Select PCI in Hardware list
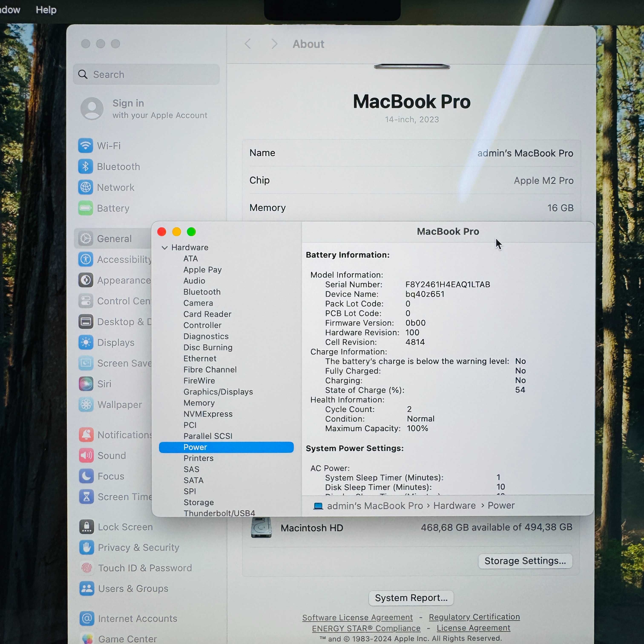Image resolution: width=644 pixels, height=644 pixels. 190,425
